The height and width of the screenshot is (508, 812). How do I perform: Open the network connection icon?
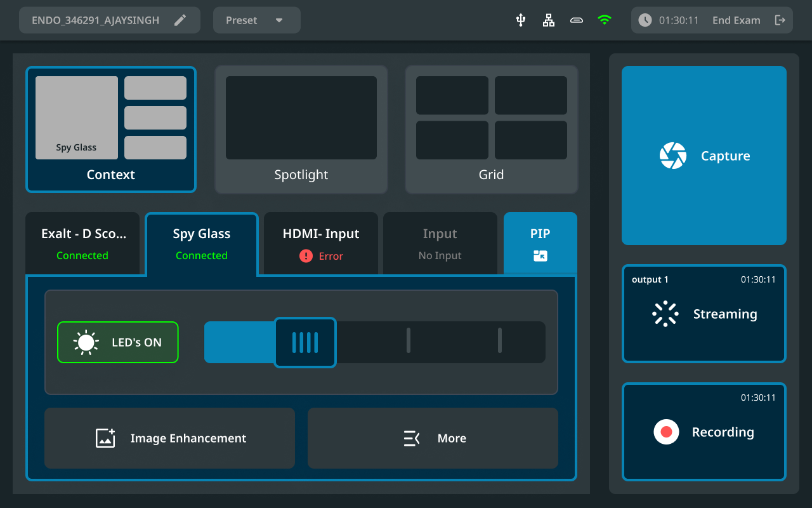549,20
